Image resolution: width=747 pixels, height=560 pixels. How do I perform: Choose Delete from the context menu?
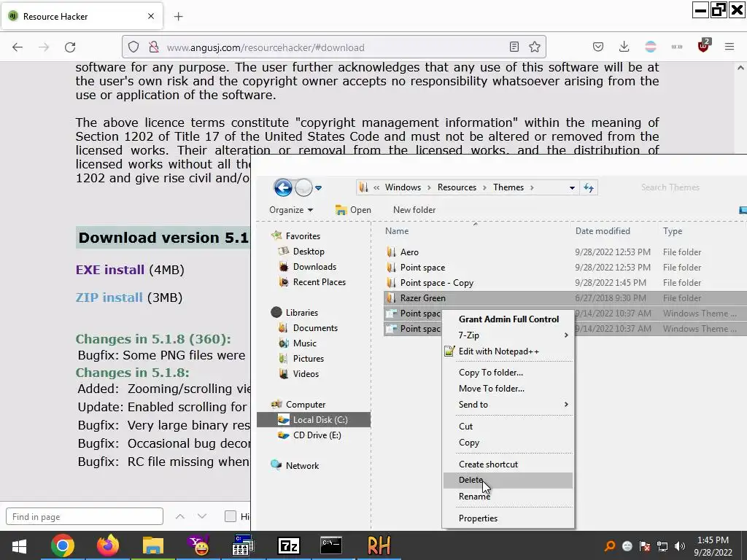pyautogui.click(x=508, y=480)
